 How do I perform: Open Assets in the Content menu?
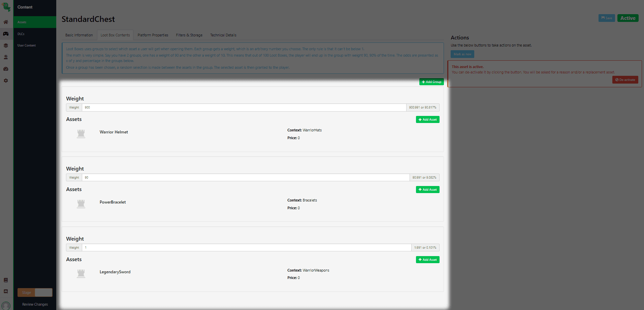(x=35, y=22)
